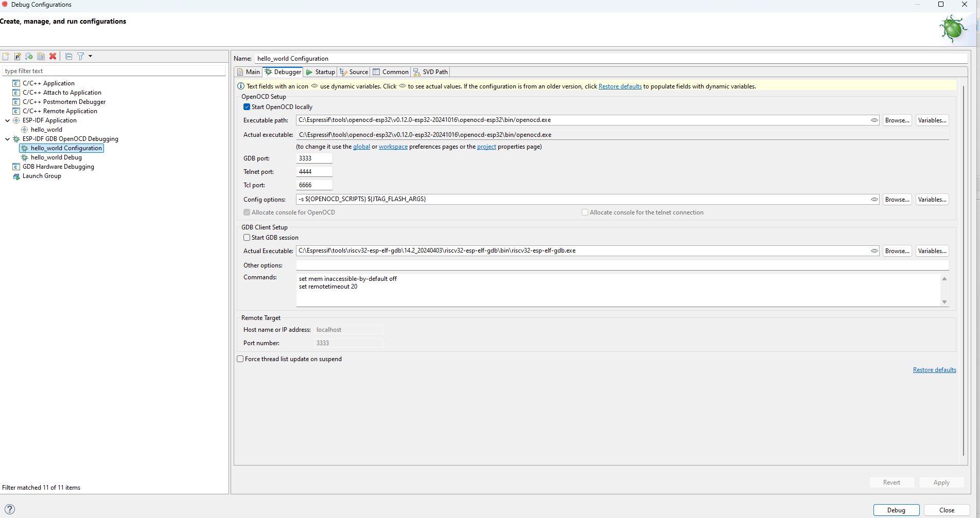Open the workspace preferences link
The image size is (980, 518).
(x=393, y=147)
